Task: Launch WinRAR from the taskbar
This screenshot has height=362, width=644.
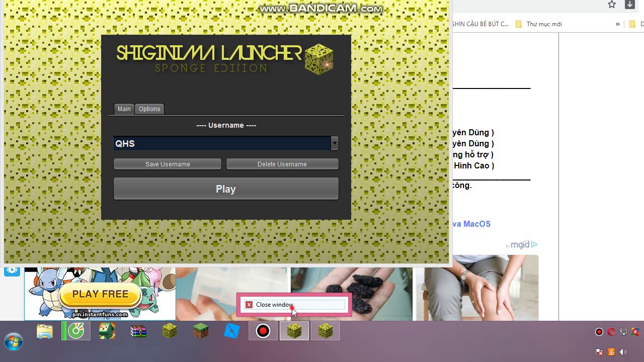Action: pyautogui.click(x=138, y=331)
